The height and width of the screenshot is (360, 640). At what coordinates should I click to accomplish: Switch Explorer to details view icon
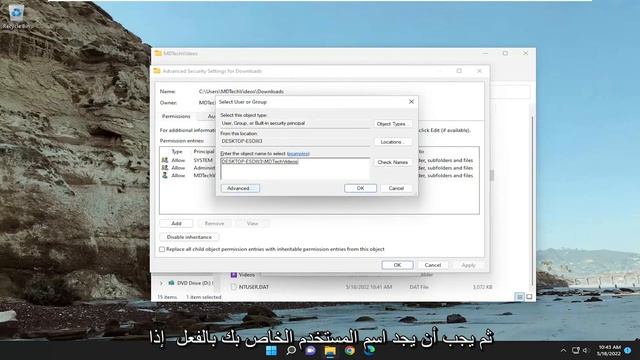pos(520,297)
